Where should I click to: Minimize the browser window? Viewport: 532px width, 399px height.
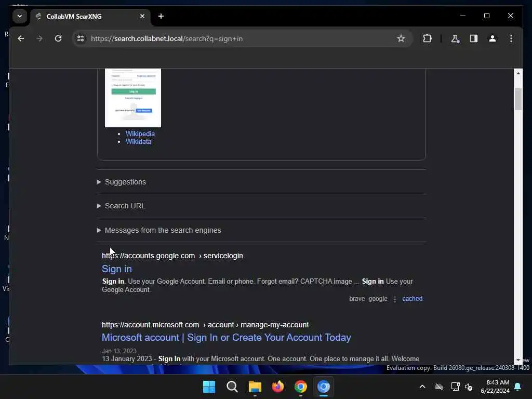coord(463,16)
